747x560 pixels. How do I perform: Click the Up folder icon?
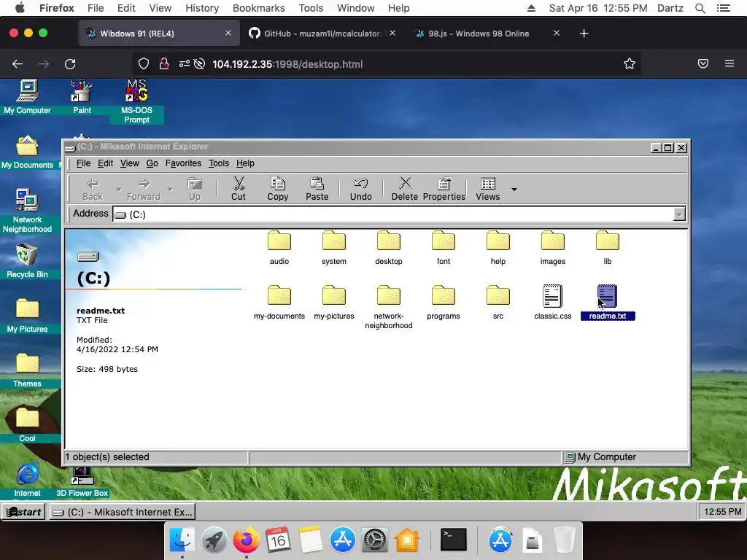pos(194,189)
